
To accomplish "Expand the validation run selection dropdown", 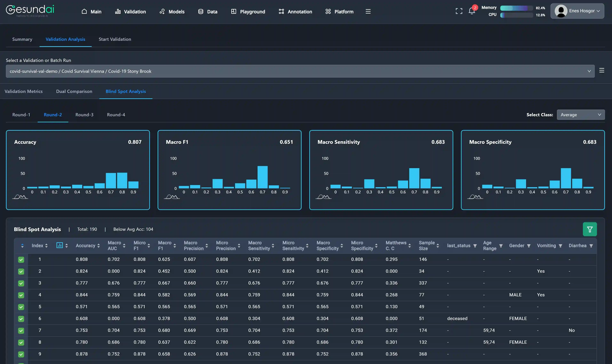I will click(x=300, y=71).
